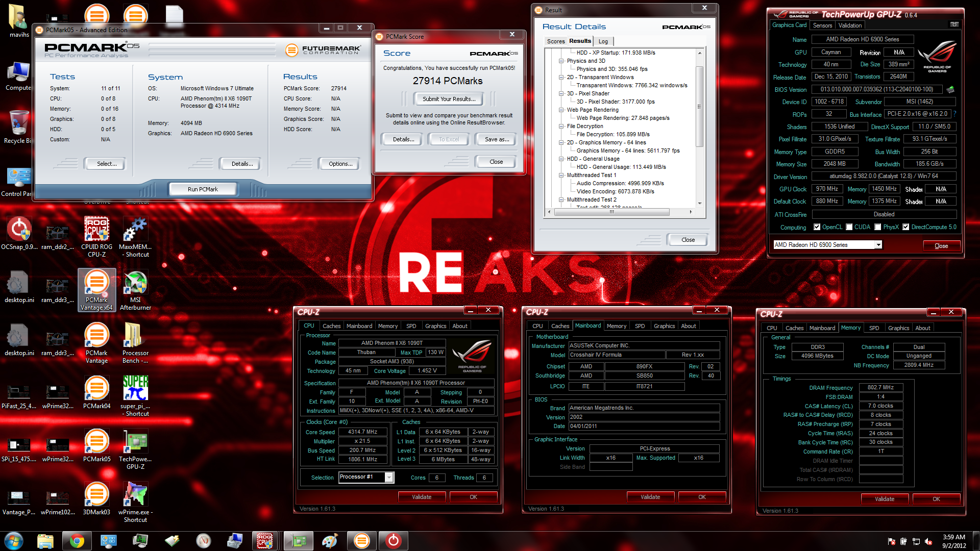This screenshot has width=980, height=551.
Task: Click the ROG CPU-Z taskbar icon
Action: (265, 540)
